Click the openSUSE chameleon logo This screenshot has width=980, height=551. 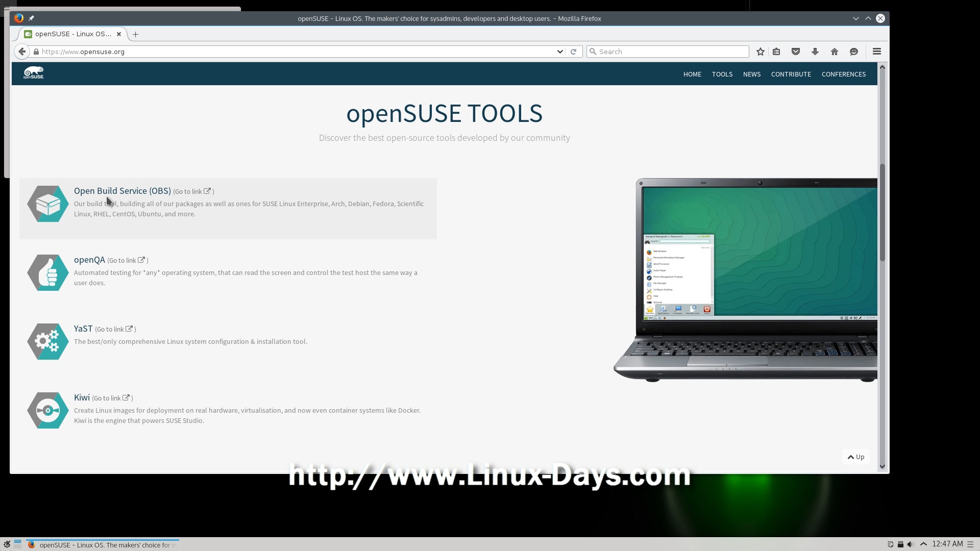[x=34, y=73]
